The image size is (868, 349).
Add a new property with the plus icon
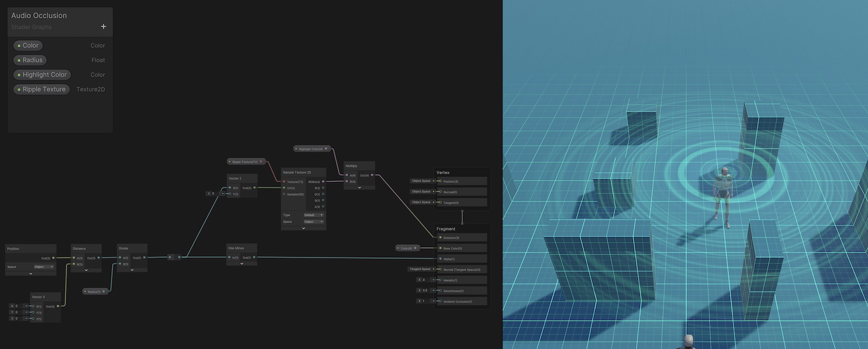(x=104, y=27)
